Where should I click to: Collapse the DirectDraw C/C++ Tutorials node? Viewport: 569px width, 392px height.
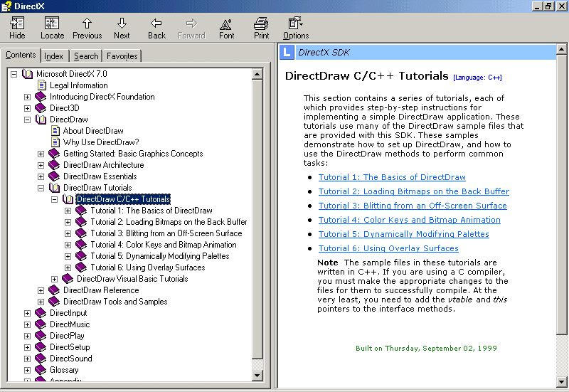click(x=55, y=199)
